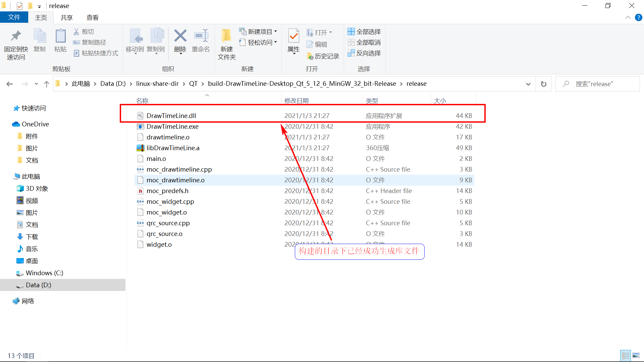This screenshot has height=362, width=644.
Task: Select the DrawTimeLine.dll file
Action: [171, 116]
